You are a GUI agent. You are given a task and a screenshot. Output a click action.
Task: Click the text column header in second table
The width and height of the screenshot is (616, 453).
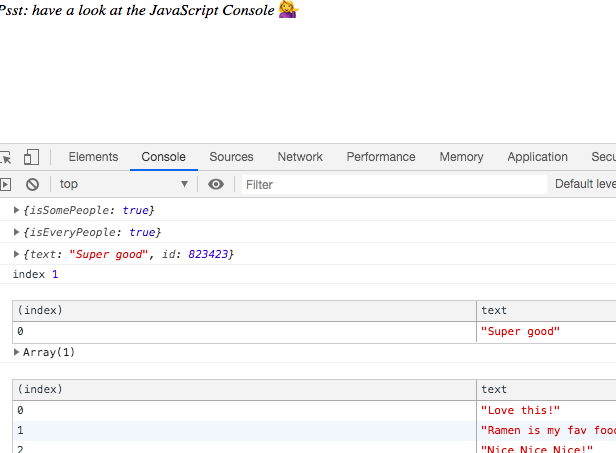click(x=546, y=389)
